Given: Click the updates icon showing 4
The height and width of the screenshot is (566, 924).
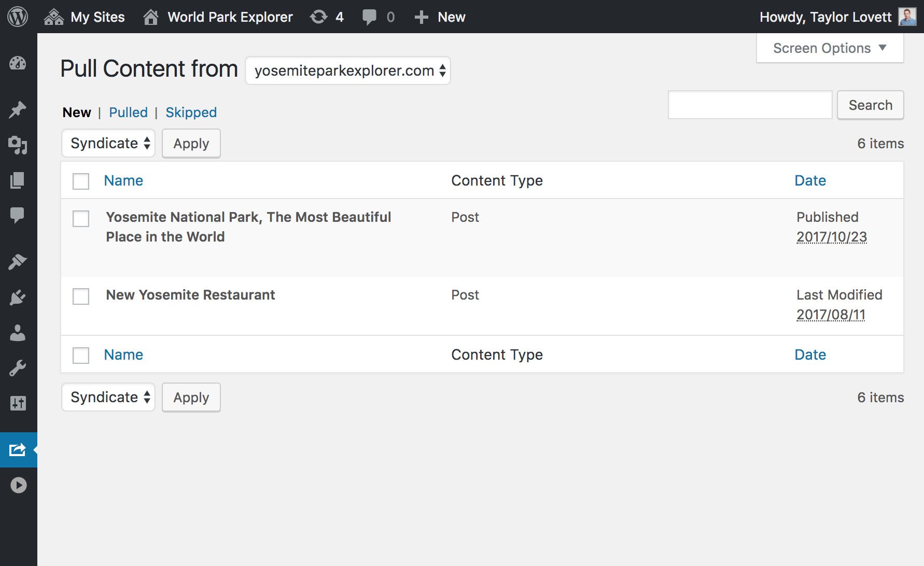Looking at the screenshot, I should click(x=327, y=17).
